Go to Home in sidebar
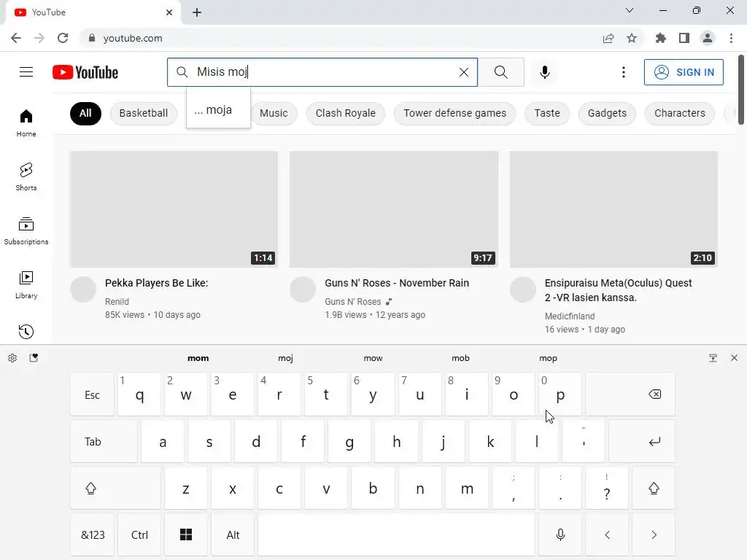The width and height of the screenshot is (747, 560). (x=26, y=122)
